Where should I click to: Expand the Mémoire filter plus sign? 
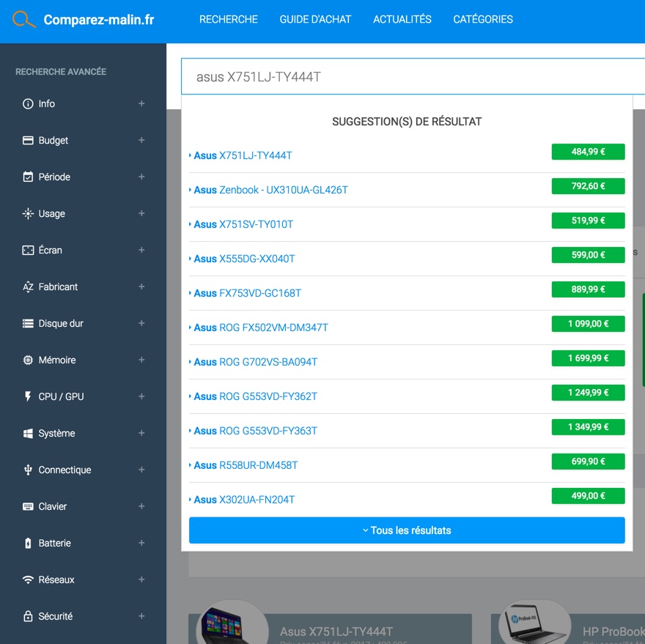point(141,360)
